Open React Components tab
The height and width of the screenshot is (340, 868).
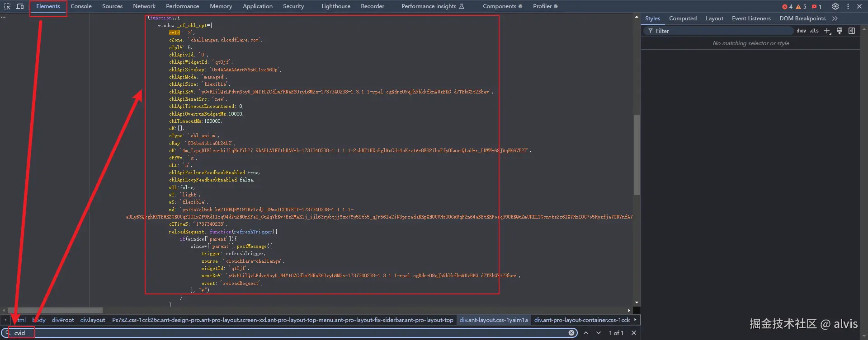click(502, 6)
